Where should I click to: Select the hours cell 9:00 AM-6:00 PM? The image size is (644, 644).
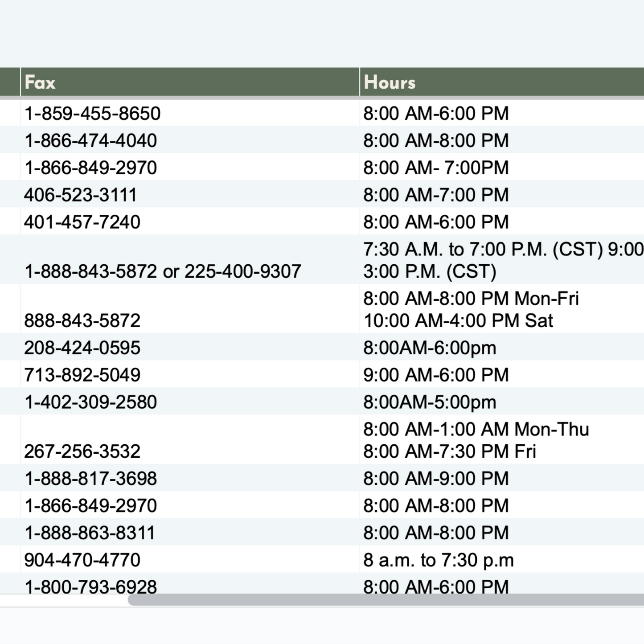coord(435,375)
